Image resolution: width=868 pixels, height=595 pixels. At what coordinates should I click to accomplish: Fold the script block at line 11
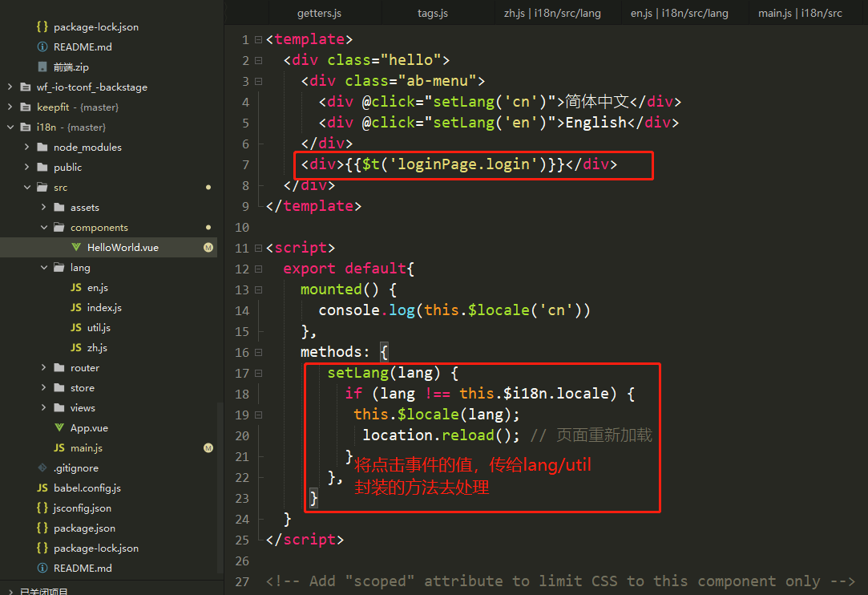[x=258, y=249]
